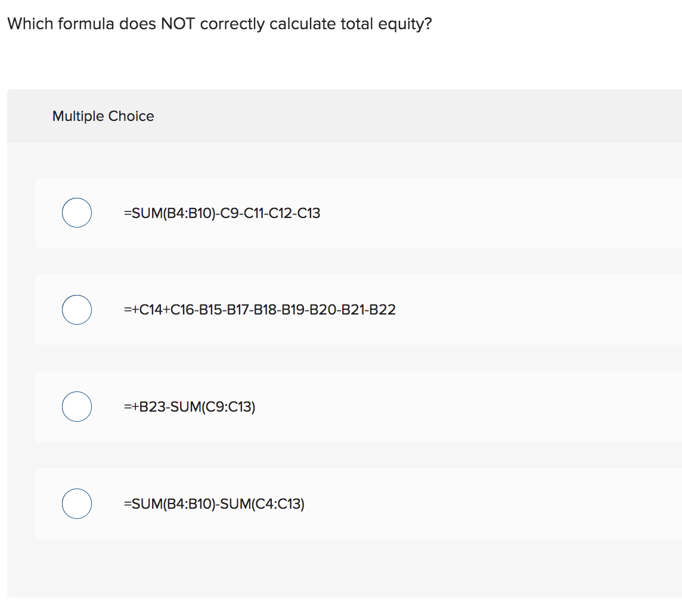Click the word NOT in the question
This screenshot has width=682, height=616.
178,23
